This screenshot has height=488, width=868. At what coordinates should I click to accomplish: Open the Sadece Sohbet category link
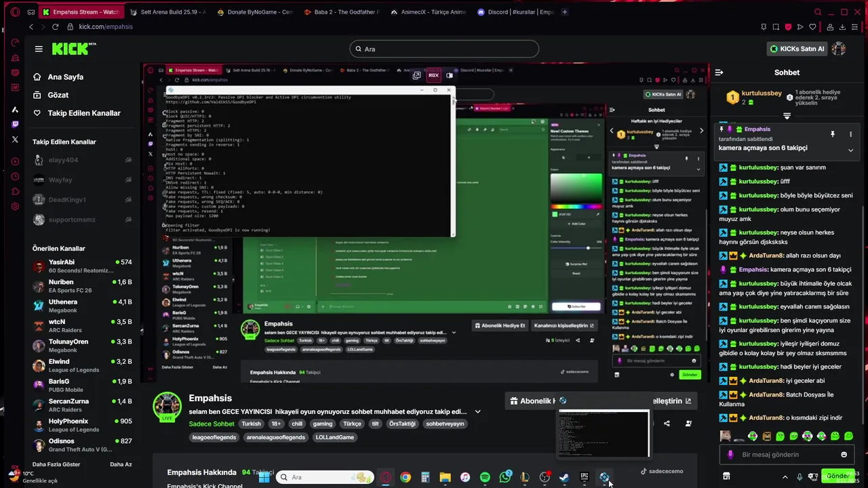pyautogui.click(x=212, y=424)
